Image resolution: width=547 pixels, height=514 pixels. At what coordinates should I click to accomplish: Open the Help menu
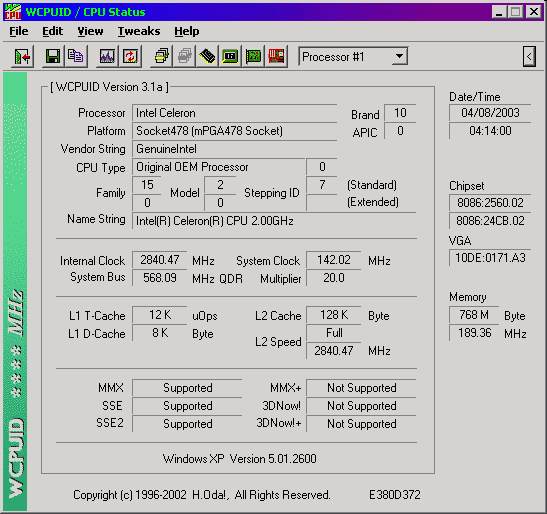coord(187,31)
